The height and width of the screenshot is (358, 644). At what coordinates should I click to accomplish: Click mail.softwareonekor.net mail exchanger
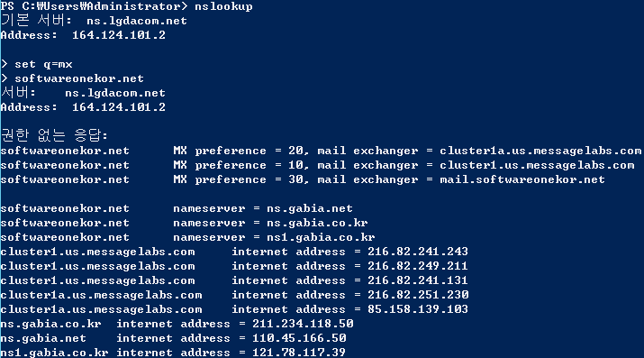tap(522, 179)
